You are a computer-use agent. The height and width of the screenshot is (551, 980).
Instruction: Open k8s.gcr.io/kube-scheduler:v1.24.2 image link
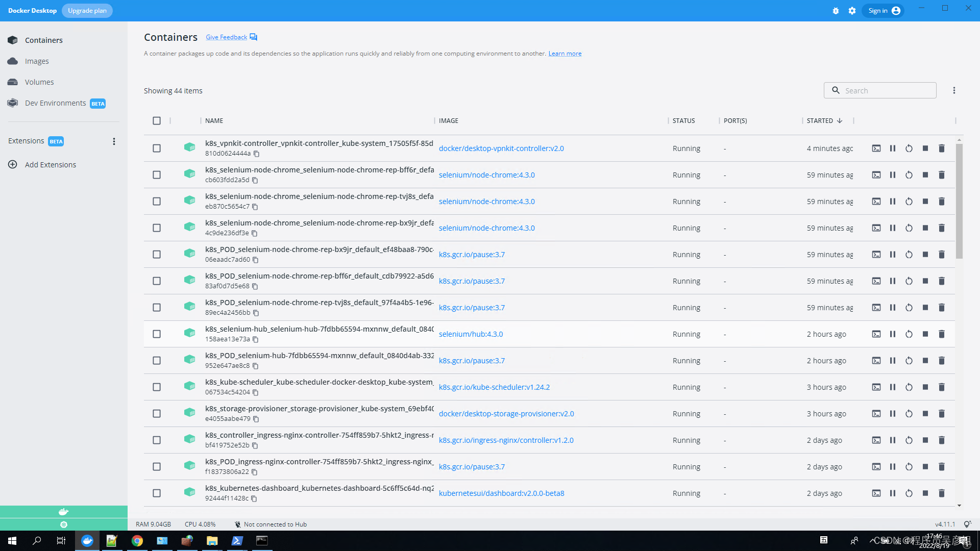click(494, 387)
